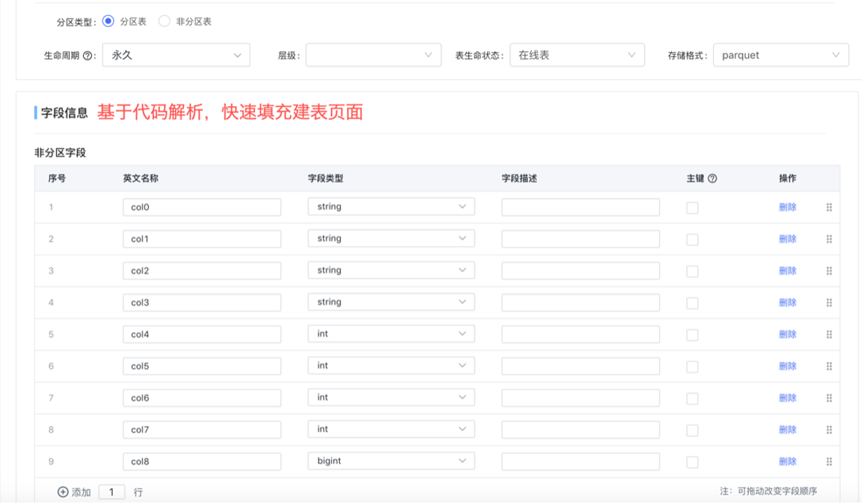Image resolution: width=862 pixels, height=504 pixels.
Task: Click the help icon beside 主键 header
Action: pos(712,179)
